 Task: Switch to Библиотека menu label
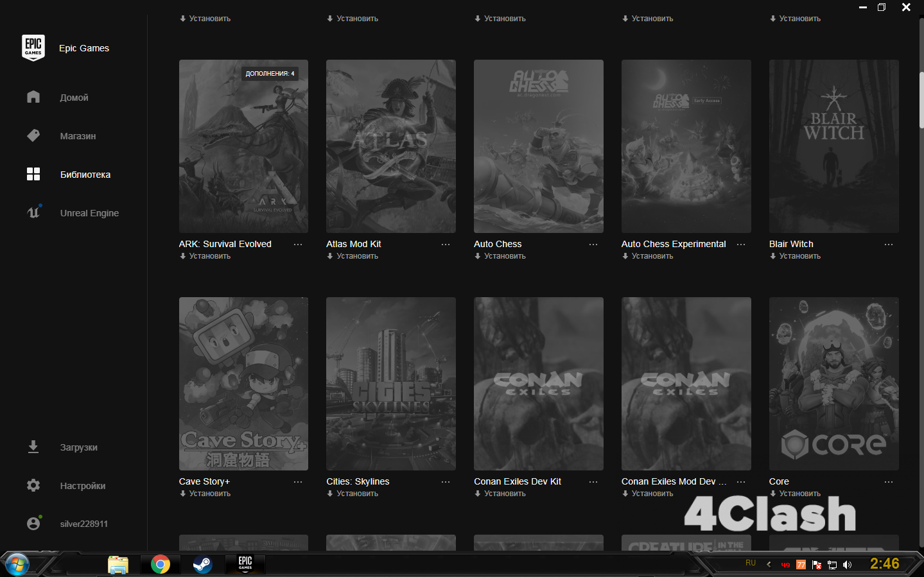85,175
